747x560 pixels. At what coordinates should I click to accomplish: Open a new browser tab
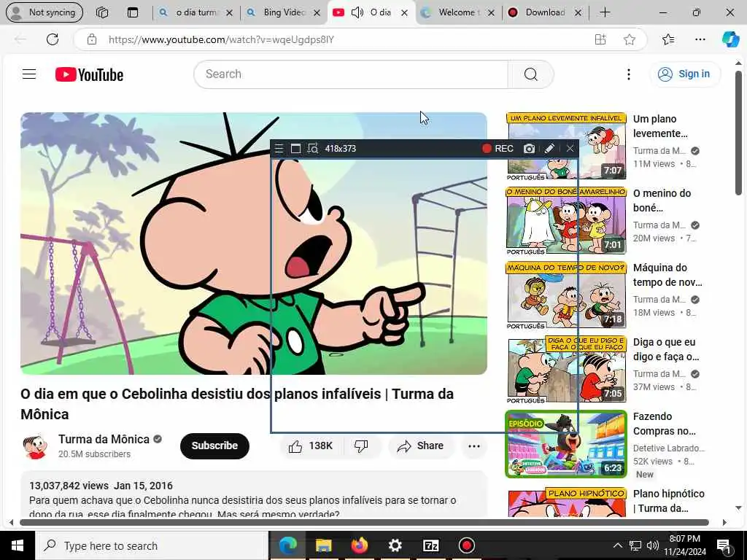[605, 12]
